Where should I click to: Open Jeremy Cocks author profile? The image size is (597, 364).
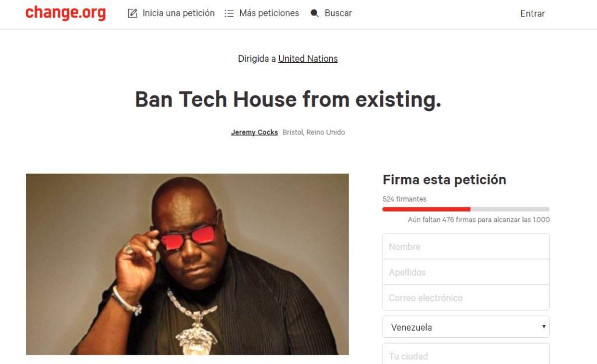click(x=254, y=132)
